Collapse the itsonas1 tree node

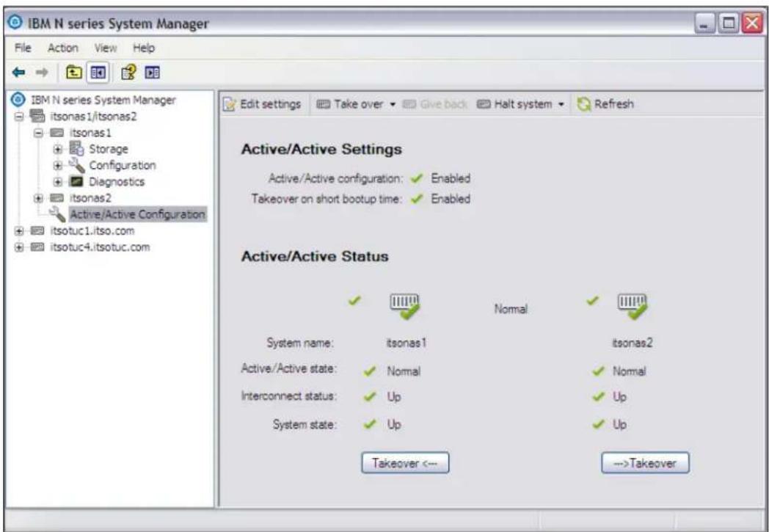click(38, 133)
